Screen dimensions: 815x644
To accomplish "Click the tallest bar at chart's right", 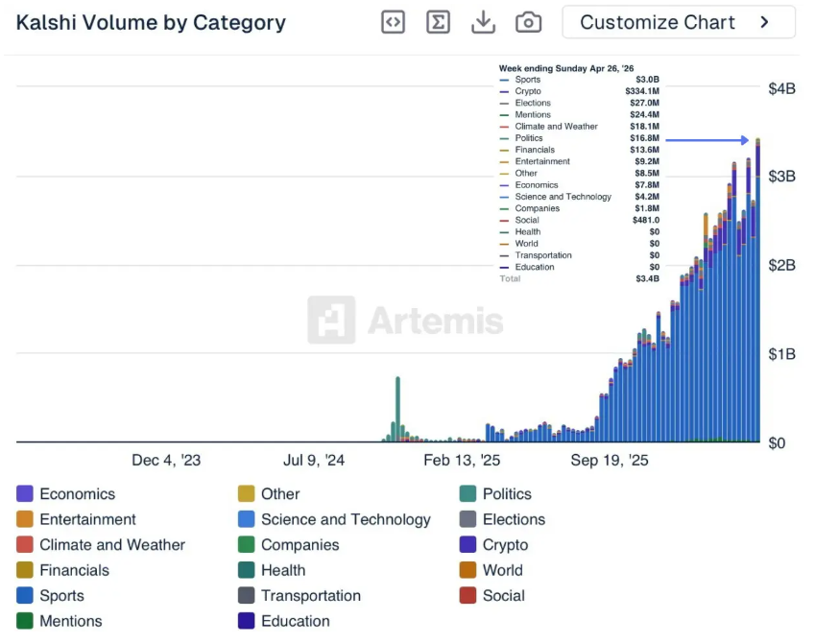I will coord(757,288).
